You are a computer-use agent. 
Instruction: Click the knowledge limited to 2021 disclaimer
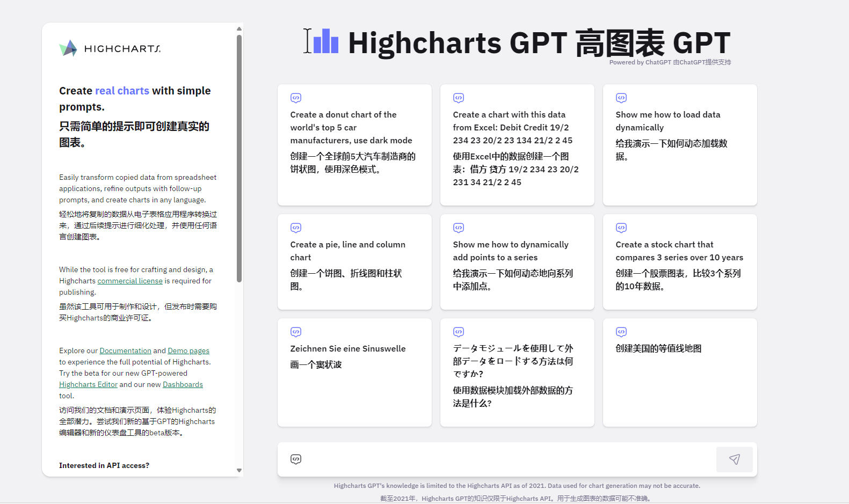point(517,486)
